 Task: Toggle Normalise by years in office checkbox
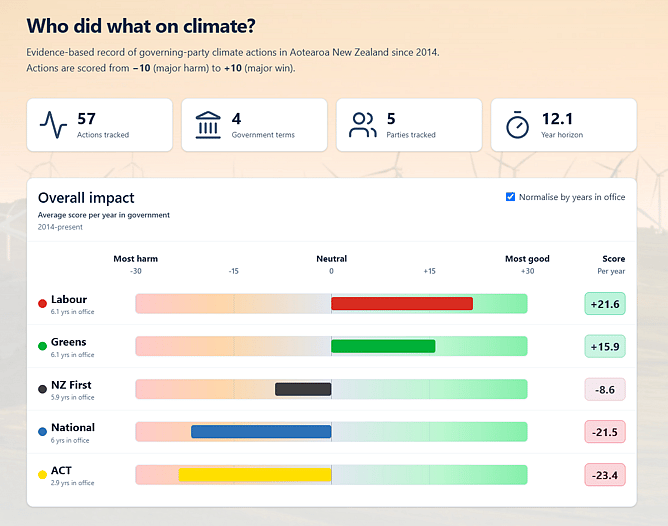point(510,197)
